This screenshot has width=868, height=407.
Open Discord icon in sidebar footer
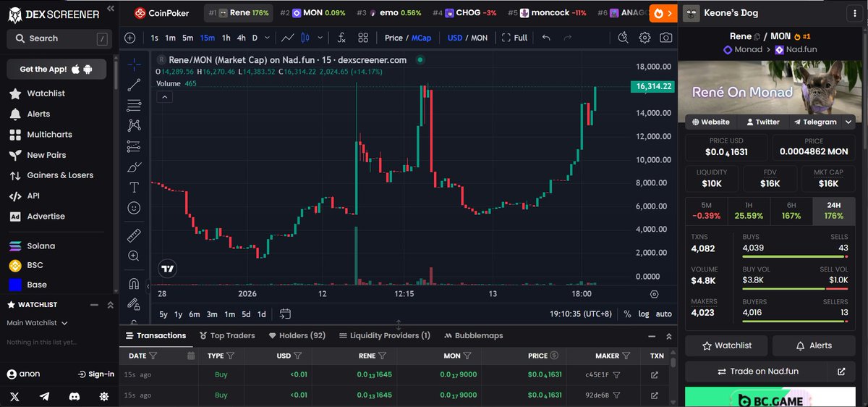click(75, 396)
